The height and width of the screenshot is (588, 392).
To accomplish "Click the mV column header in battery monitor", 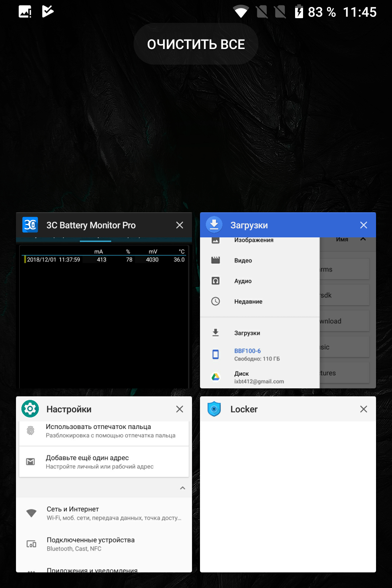I will click(153, 252).
